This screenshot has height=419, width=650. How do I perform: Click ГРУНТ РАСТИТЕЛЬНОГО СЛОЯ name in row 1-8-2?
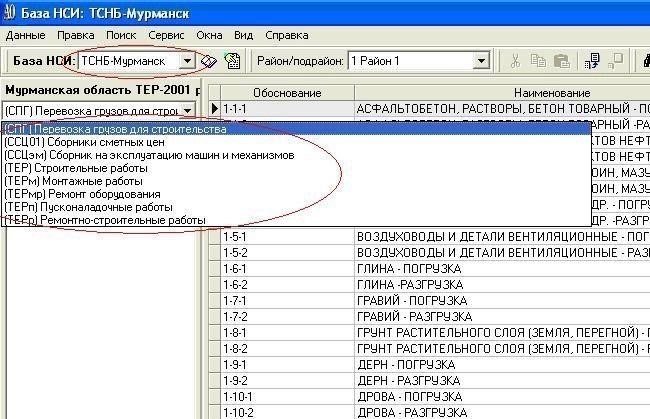pos(502,349)
